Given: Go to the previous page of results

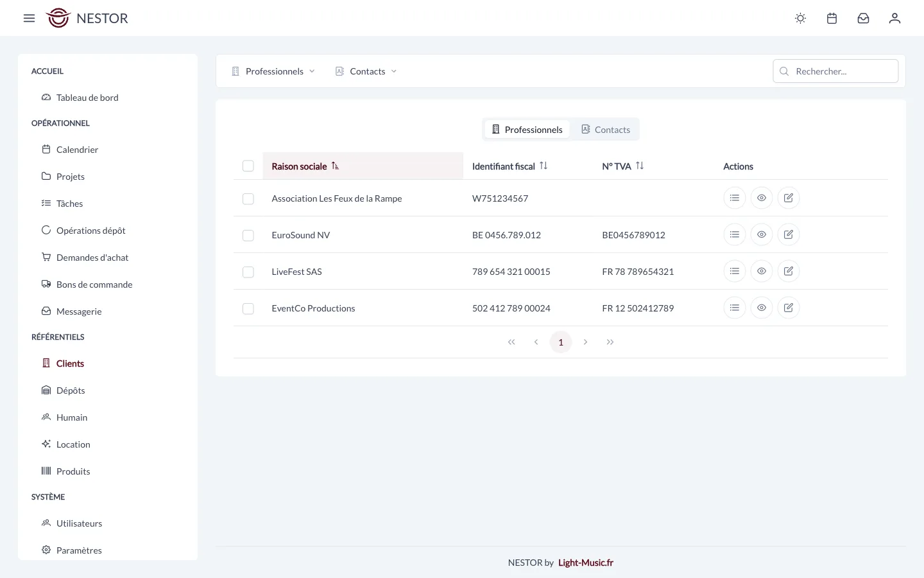Looking at the screenshot, I should pos(536,342).
